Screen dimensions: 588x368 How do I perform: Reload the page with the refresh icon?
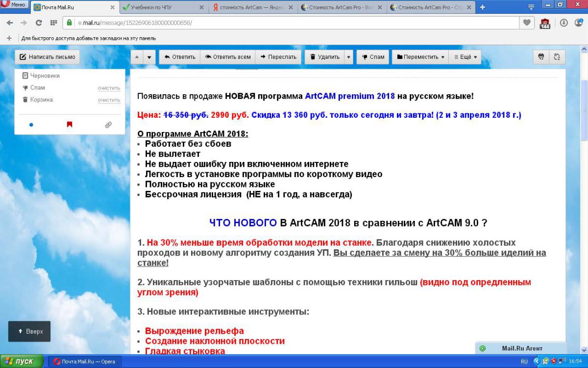point(39,23)
